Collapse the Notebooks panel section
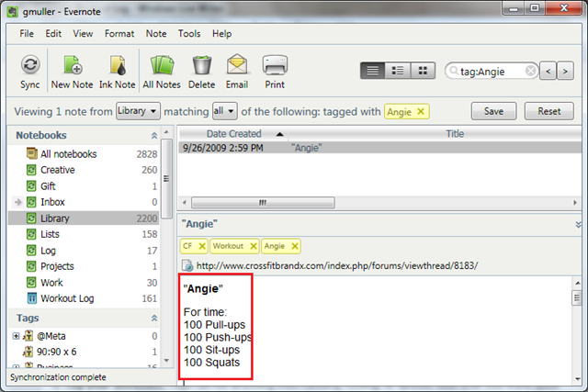The height and width of the screenshot is (392, 588). click(153, 136)
